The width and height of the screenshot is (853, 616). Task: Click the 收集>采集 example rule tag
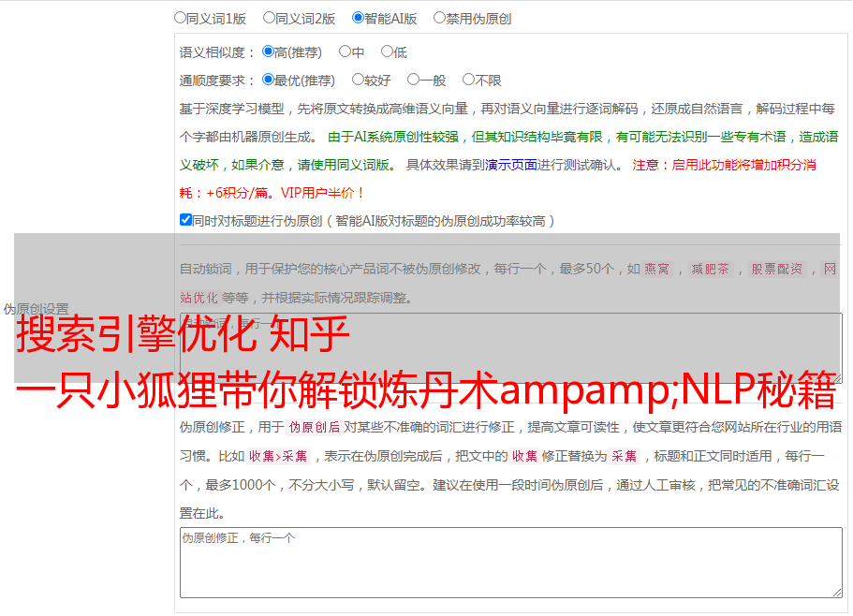278,456
